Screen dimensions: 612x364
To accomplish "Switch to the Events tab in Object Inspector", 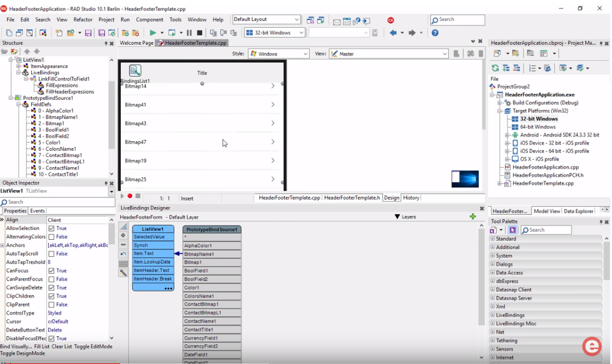I will click(37, 211).
